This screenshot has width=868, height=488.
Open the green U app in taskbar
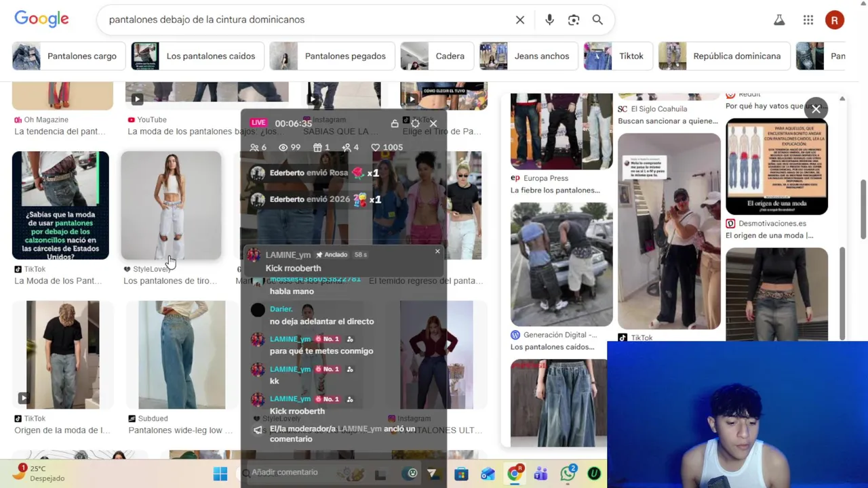coord(594,474)
